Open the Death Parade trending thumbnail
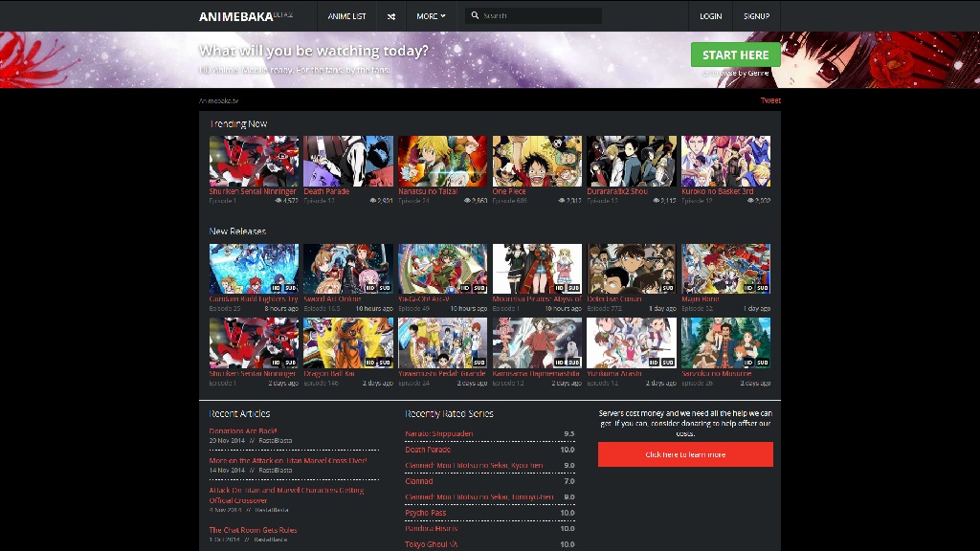This screenshot has height=551, width=980. click(348, 161)
